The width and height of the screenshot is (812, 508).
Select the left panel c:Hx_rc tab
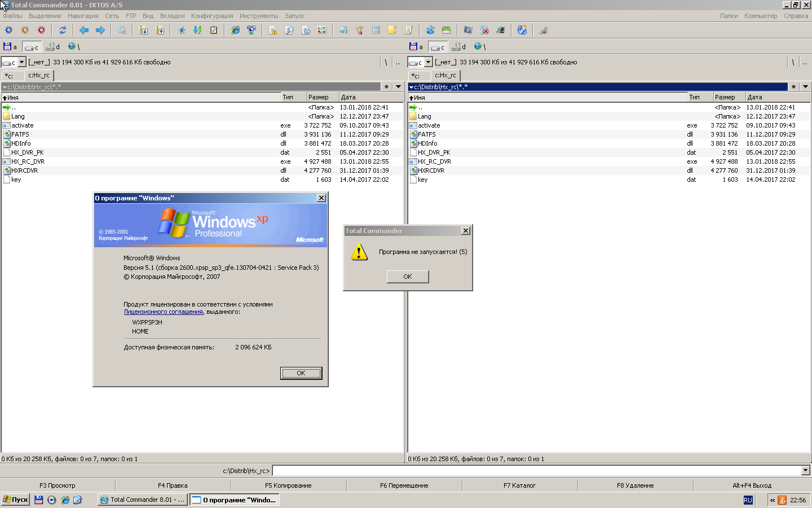point(39,75)
